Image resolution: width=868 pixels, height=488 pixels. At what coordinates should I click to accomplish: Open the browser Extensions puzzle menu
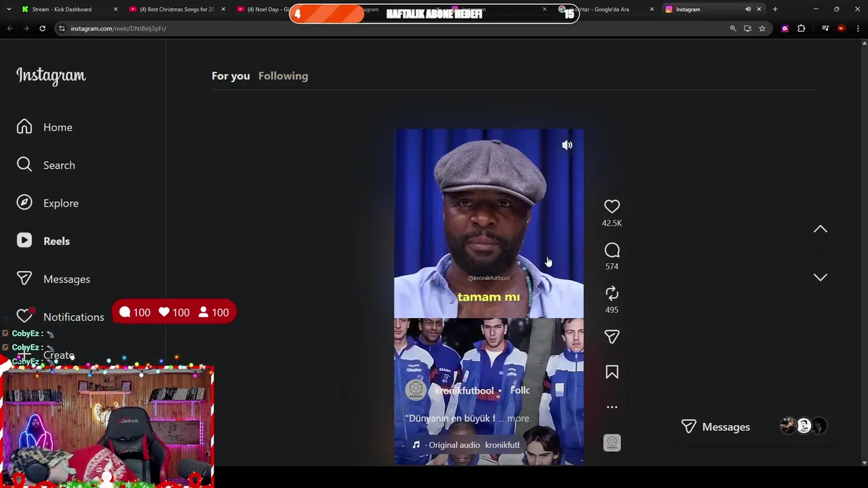pos(802,28)
